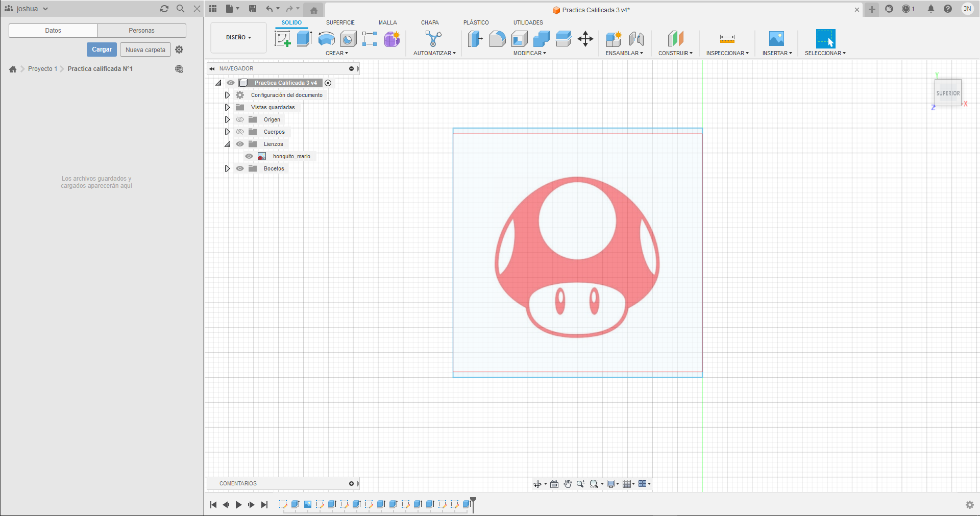
Task: Click the Cargar button
Action: pyautogui.click(x=102, y=50)
